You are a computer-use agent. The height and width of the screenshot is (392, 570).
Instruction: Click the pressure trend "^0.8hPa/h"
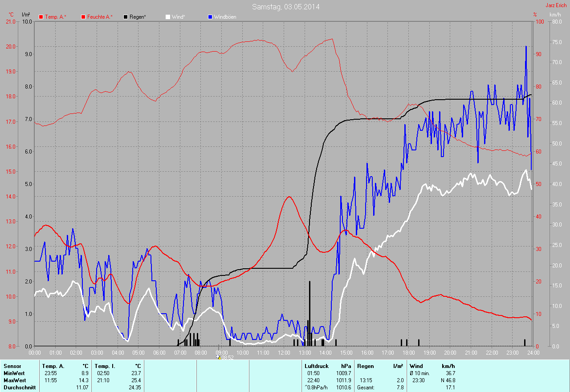coord(316,388)
